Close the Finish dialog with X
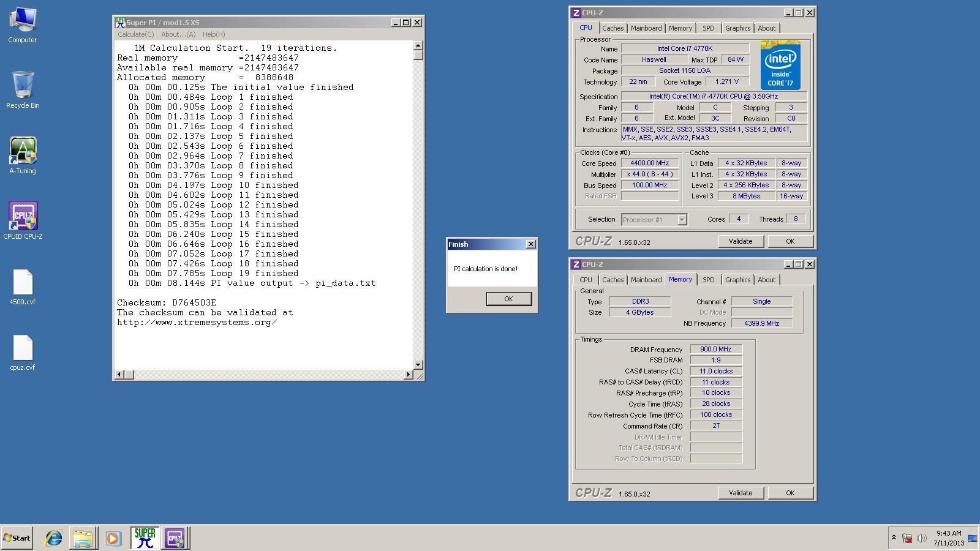The image size is (980, 551). click(531, 244)
